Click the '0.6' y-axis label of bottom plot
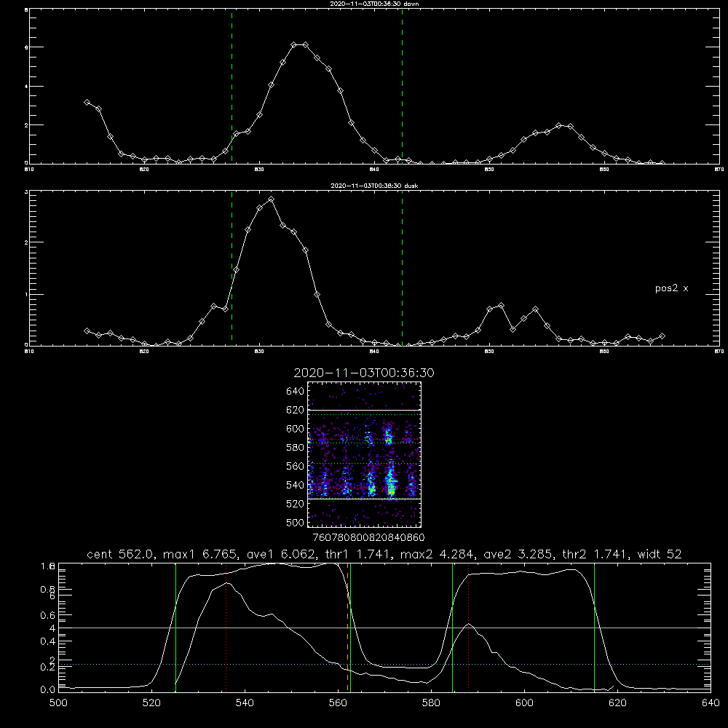This screenshot has width=728, height=728. point(48,615)
